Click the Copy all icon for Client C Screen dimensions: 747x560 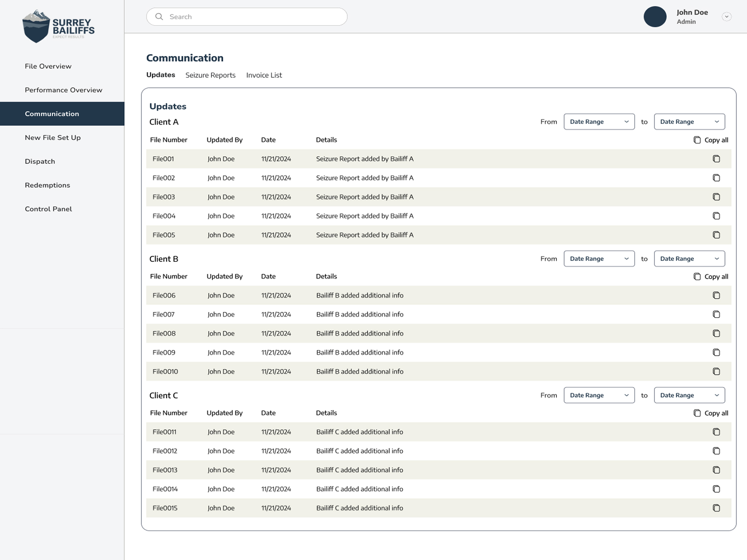(x=698, y=413)
